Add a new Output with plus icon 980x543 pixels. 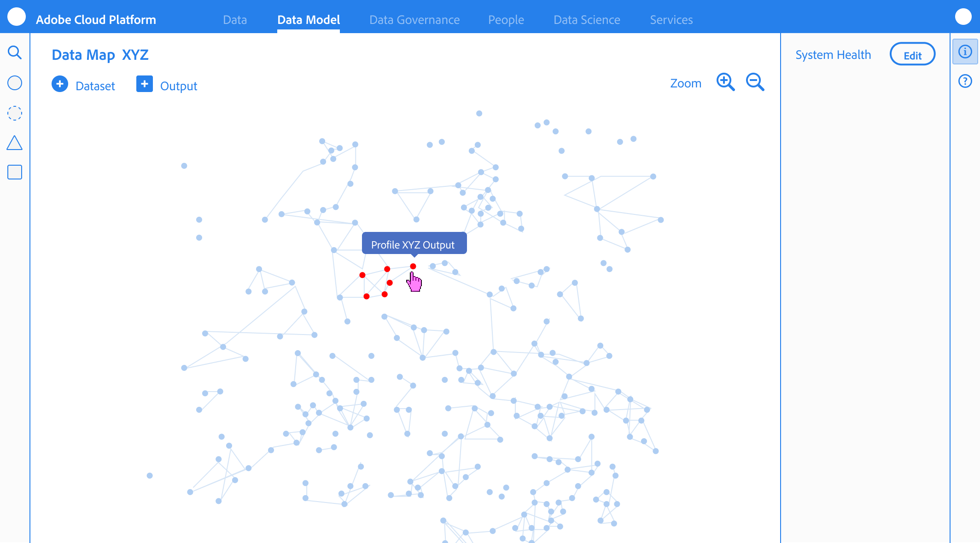pyautogui.click(x=145, y=84)
